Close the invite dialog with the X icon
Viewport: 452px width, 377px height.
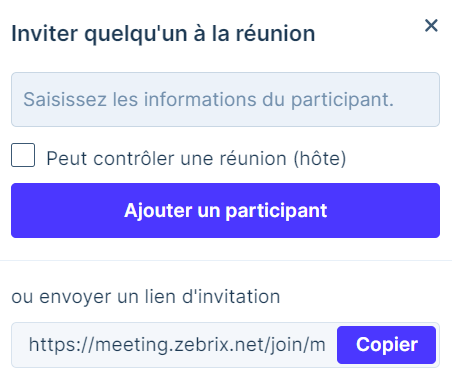tap(431, 25)
